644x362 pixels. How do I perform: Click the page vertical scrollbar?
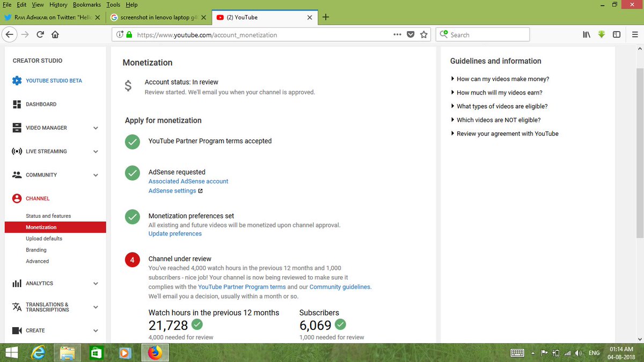639,153
